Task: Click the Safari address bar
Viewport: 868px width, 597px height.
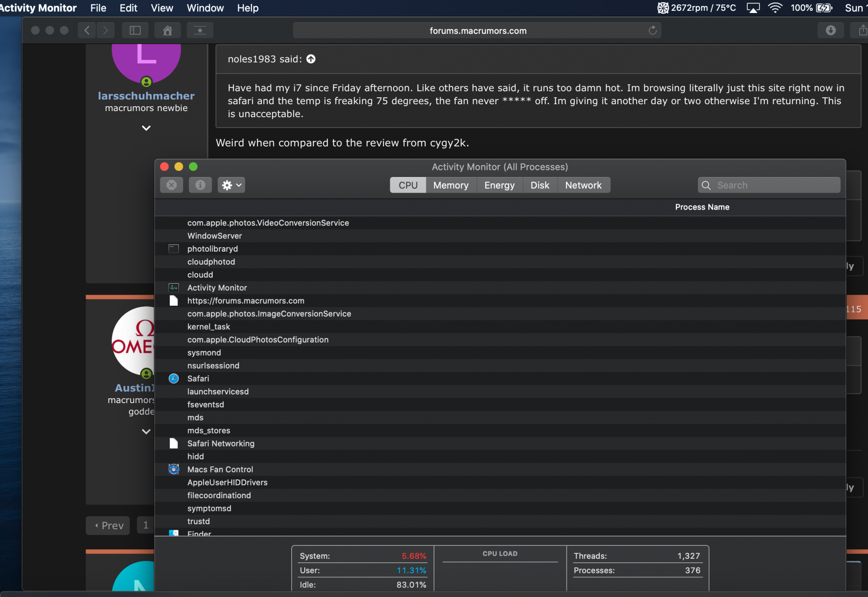Action: point(477,30)
